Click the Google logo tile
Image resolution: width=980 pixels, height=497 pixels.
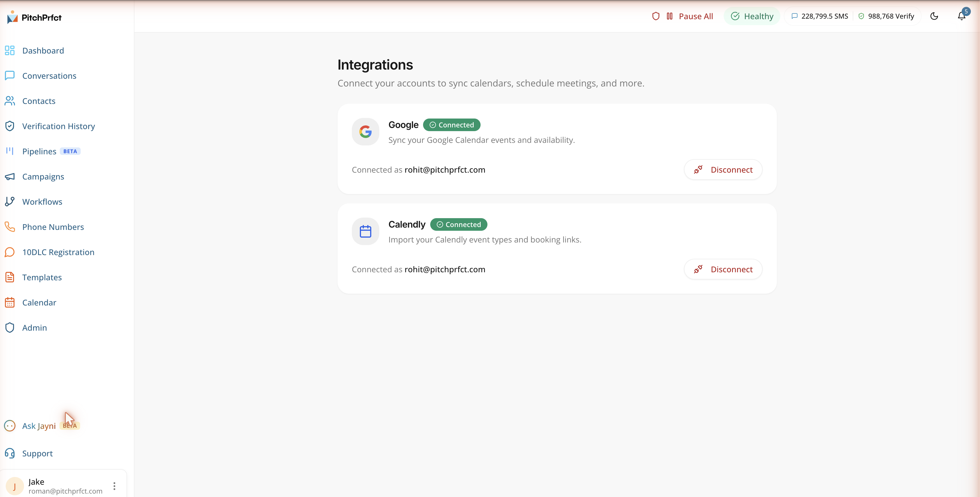(365, 132)
